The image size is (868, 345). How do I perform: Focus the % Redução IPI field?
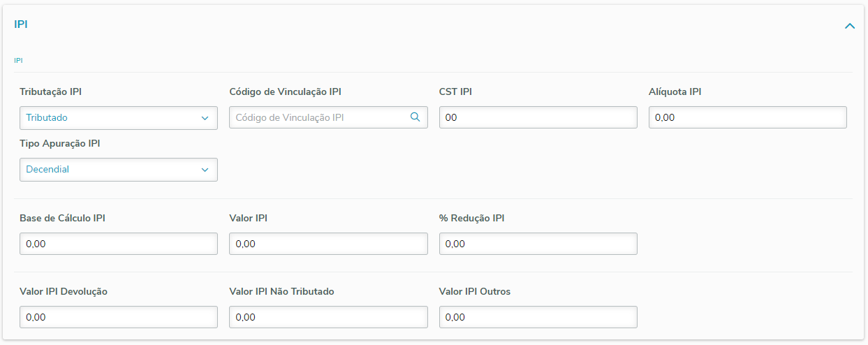[x=538, y=244]
